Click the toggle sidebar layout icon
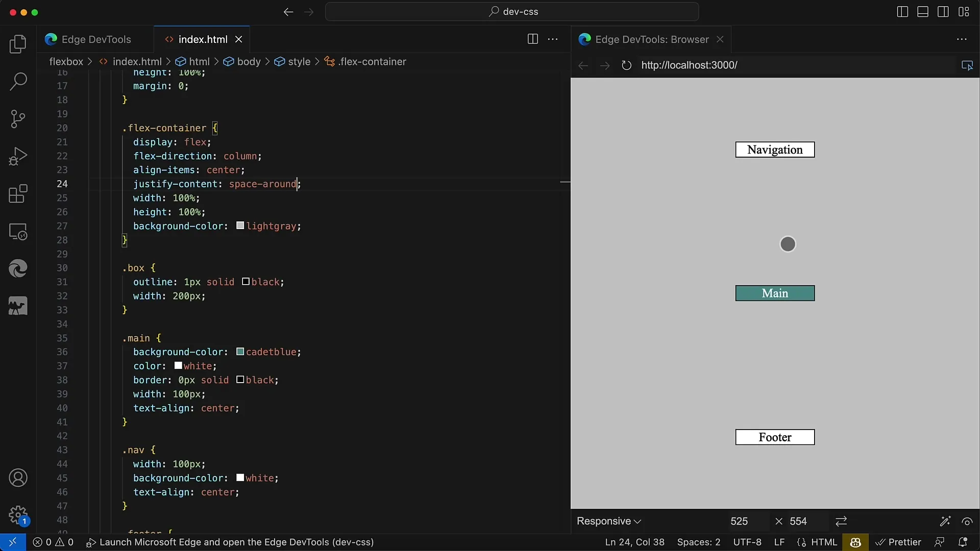Screen dimensions: 980x551 [x=902, y=11]
